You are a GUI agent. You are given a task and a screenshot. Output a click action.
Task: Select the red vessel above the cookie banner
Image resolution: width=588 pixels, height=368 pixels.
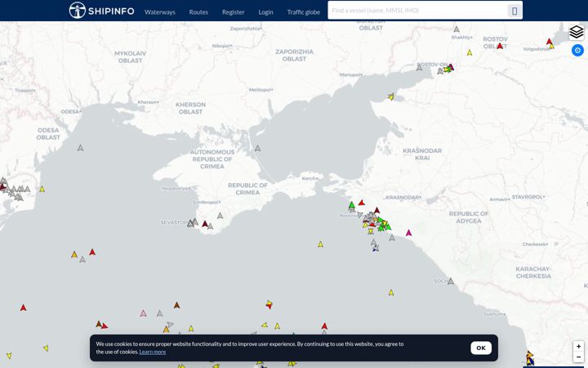[x=324, y=326]
